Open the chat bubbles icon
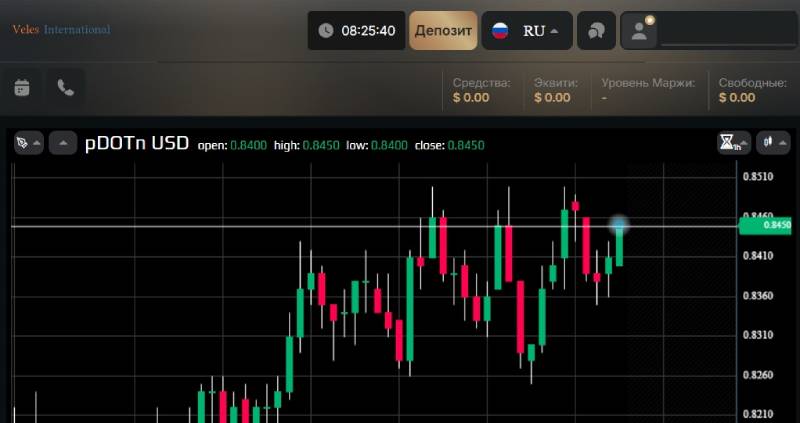This screenshot has width=800, height=423. point(596,31)
